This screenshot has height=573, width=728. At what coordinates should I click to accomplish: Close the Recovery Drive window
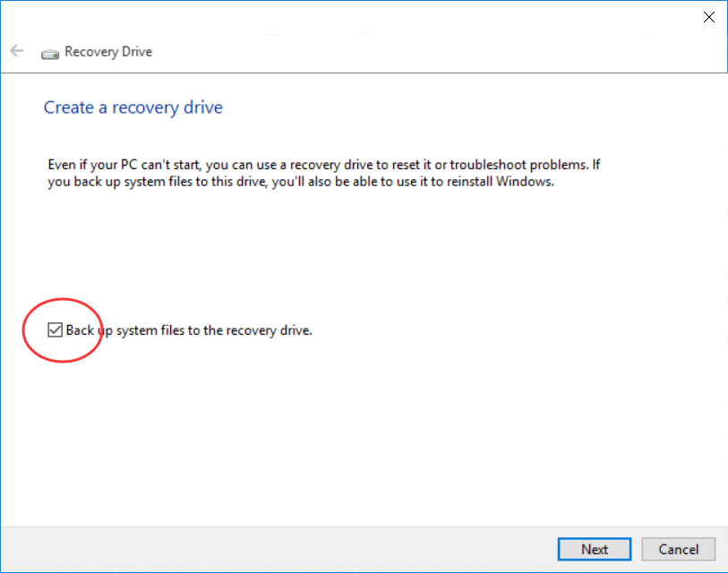pos(709,16)
